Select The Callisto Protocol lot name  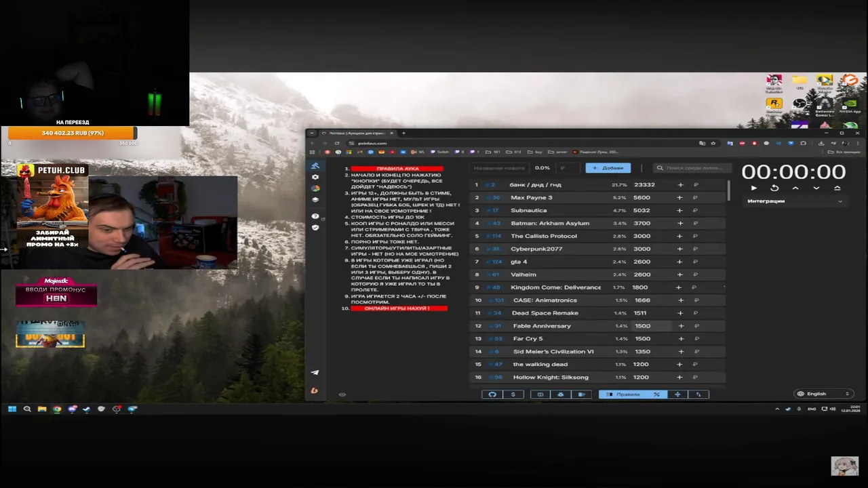(x=544, y=236)
